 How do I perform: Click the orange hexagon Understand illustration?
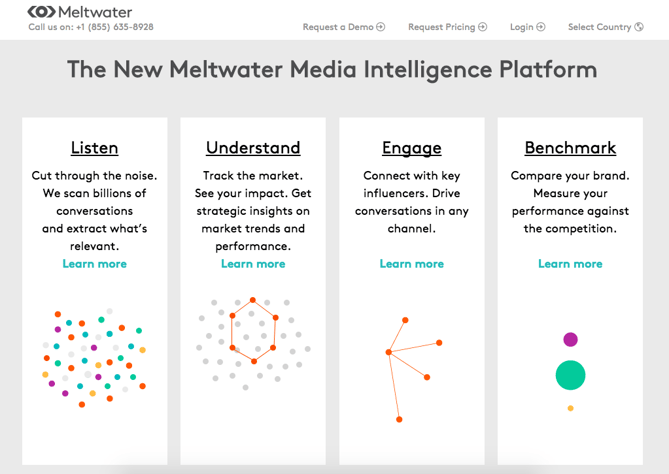click(x=253, y=331)
